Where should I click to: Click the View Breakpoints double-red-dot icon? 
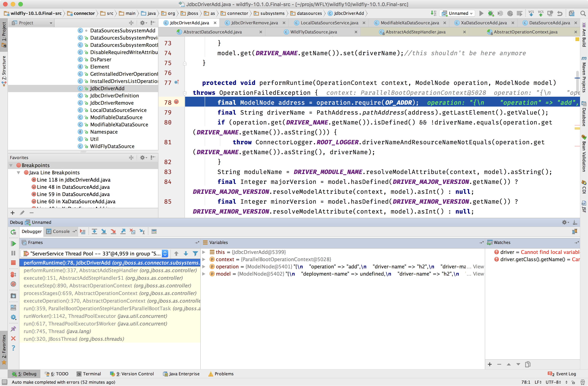13,274
